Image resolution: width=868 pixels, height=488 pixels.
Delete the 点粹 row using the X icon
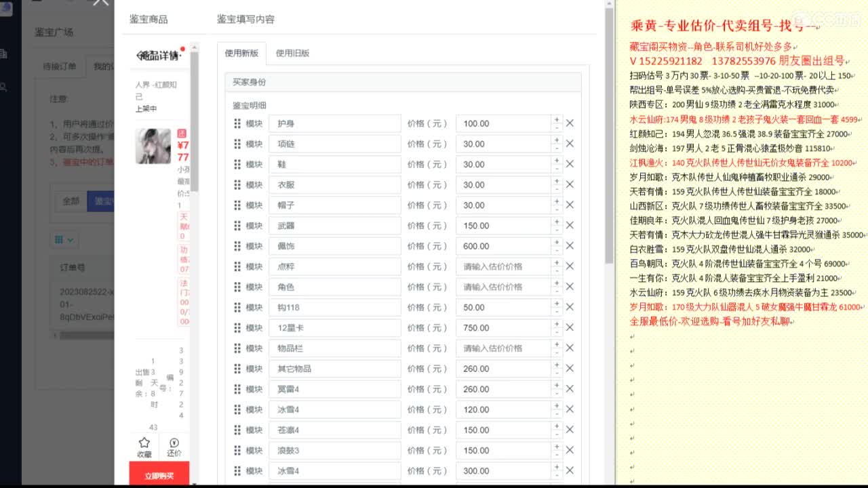(570, 266)
